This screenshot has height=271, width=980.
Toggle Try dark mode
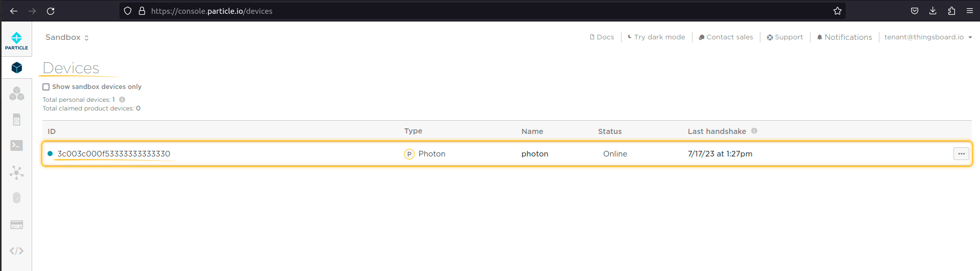point(656,37)
